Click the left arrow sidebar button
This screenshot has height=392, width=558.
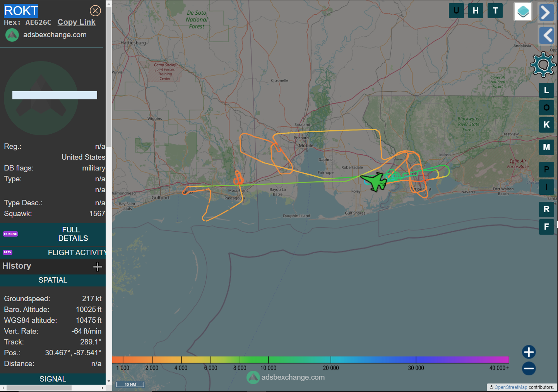pos(547,36)
